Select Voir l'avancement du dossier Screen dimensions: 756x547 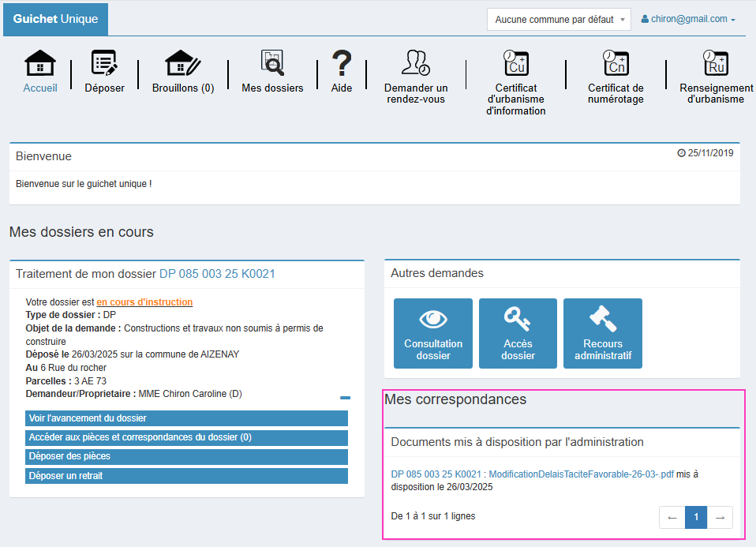click(x=186, y=418)
